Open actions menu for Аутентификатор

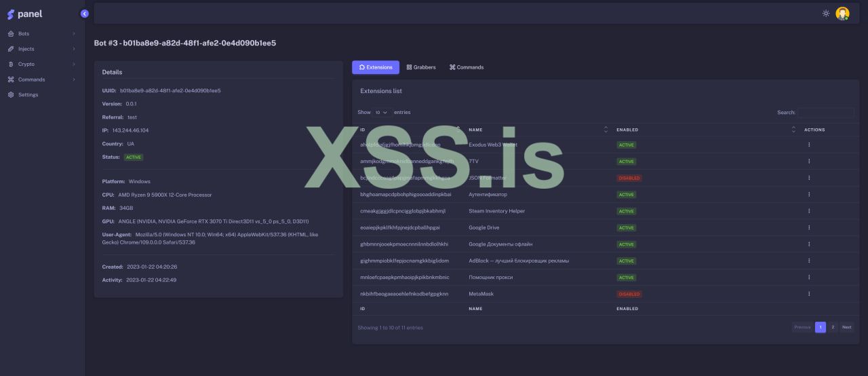809,195
